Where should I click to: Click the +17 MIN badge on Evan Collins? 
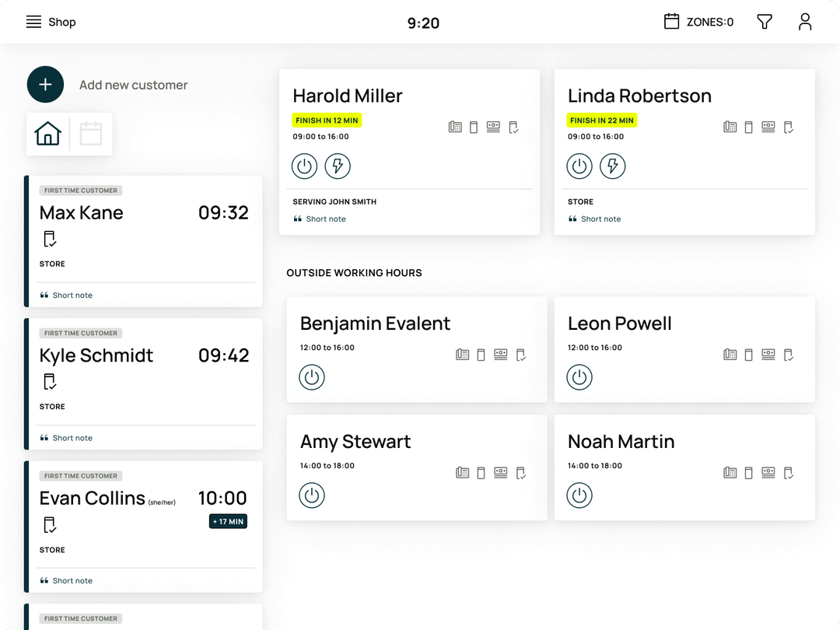tap(228, 521)
